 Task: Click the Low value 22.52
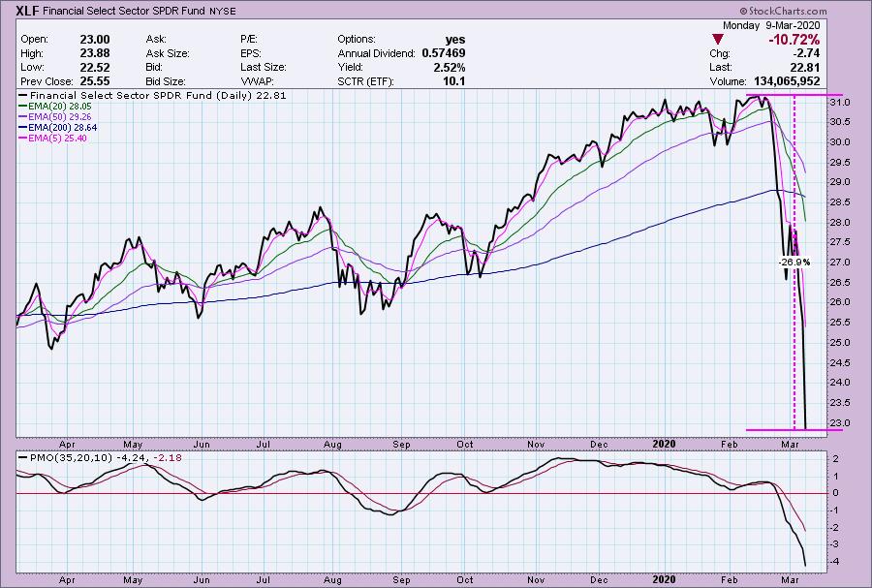pyautogui.click(x=95, y=67)
